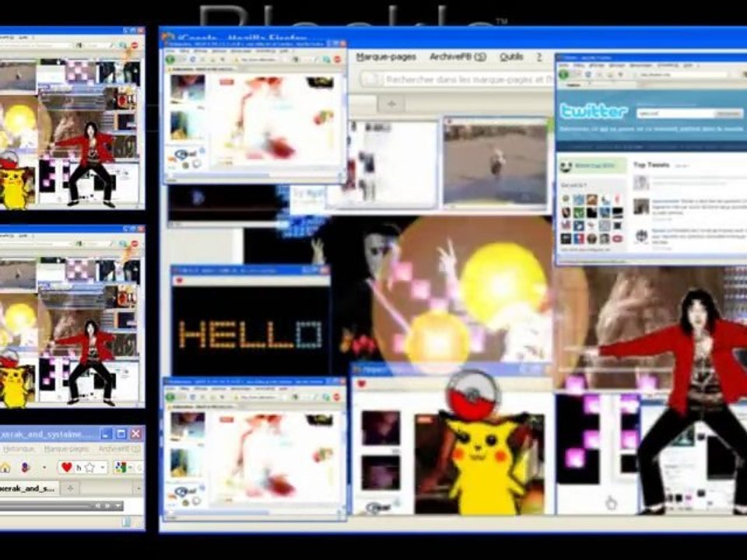Open the ArchiveFB (S) menu in main window
This screenshot has height=560, width=747.
(x=458, y=57)
